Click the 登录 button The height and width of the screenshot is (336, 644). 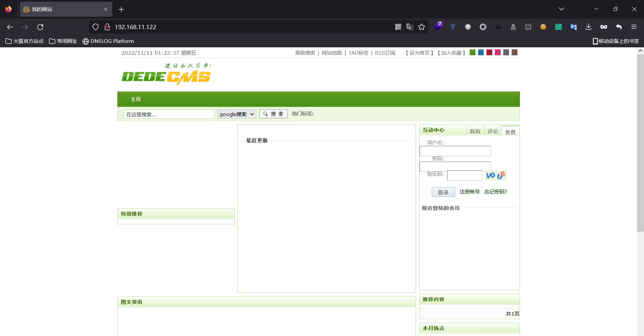coord(443,192)
